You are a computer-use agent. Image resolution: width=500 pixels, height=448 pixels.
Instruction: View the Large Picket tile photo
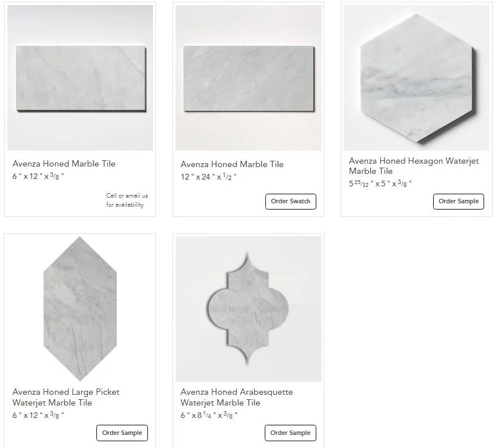coord(80,309)
